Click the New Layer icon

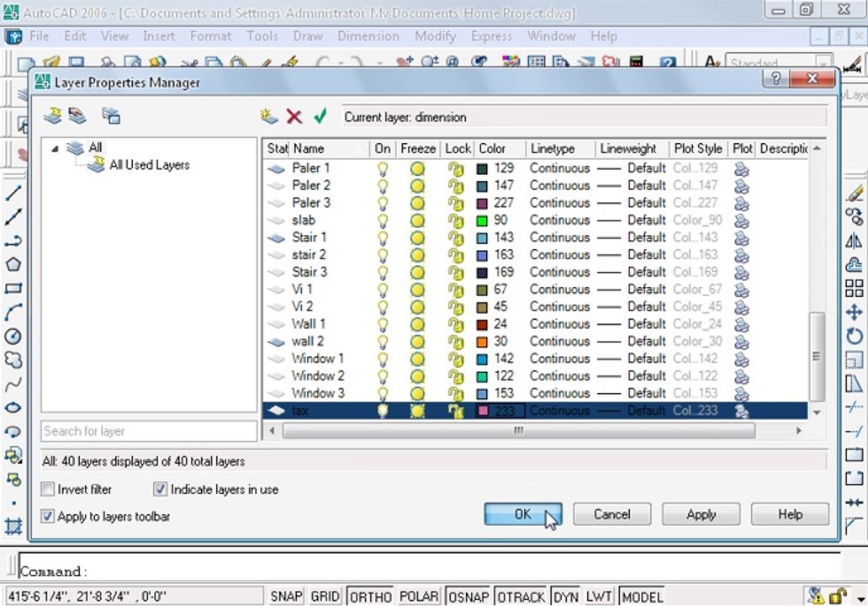coord(269,116)
